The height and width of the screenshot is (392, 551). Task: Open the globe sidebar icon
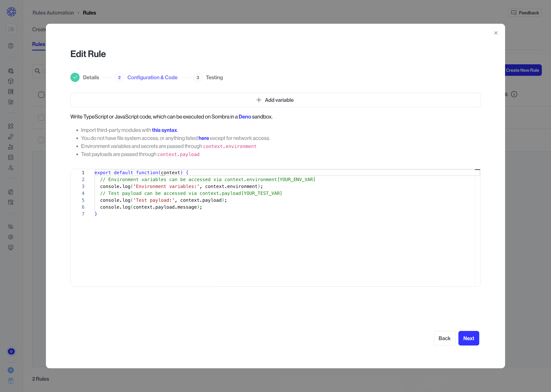pyautogui.click(x=11, y=71)
